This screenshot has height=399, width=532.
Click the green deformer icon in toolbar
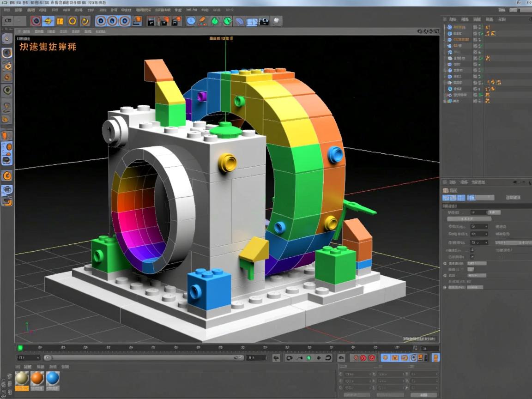tap(215, 21)
